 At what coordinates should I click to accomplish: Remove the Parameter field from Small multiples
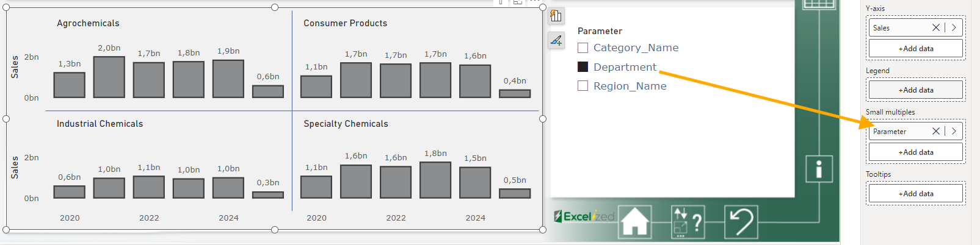936,131
